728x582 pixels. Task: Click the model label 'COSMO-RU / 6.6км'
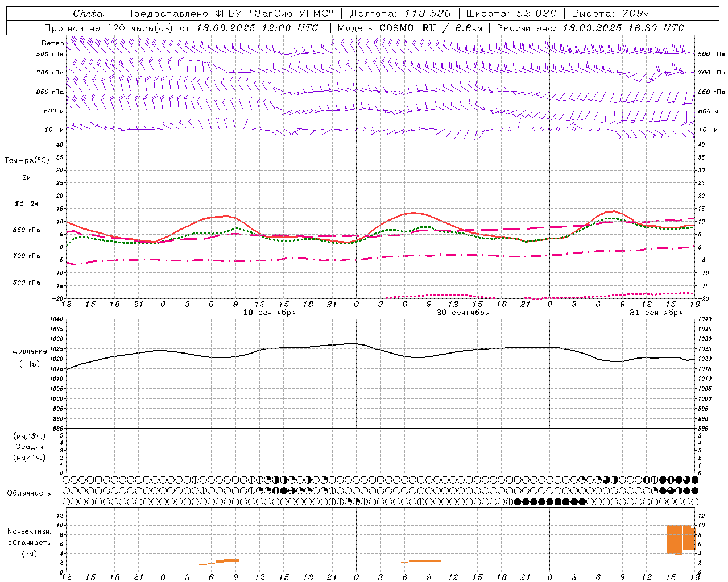(x=431, y=28)
